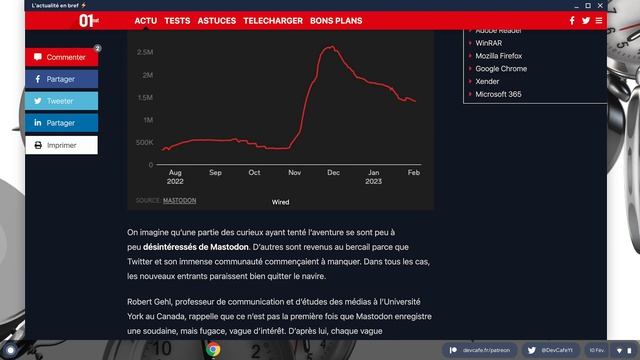The height and width of the screenshot is (360, 640).
Task: Click the Xender link
Action: (x=487, y=81)
